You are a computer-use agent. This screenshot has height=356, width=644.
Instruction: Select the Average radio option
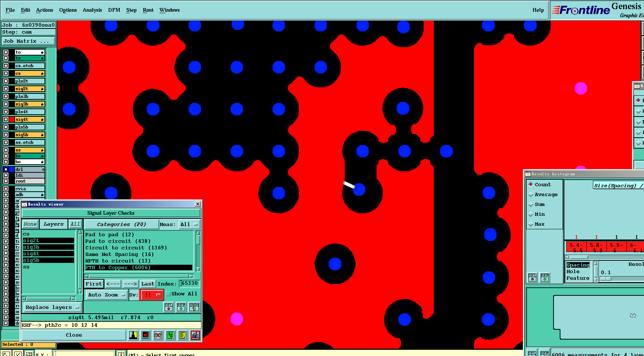click(531, 195)
